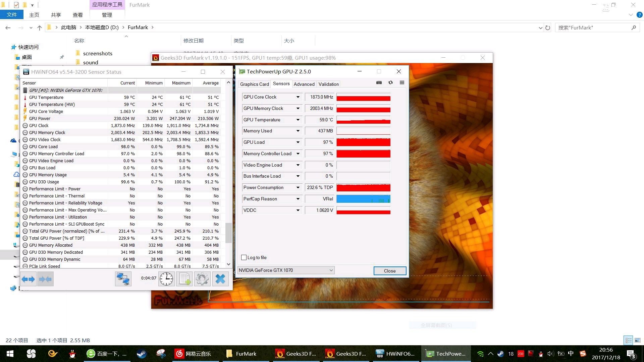Open GPU Load sensor dropdown
Screen dimensions: 644x362
click(x=298, y=142)
